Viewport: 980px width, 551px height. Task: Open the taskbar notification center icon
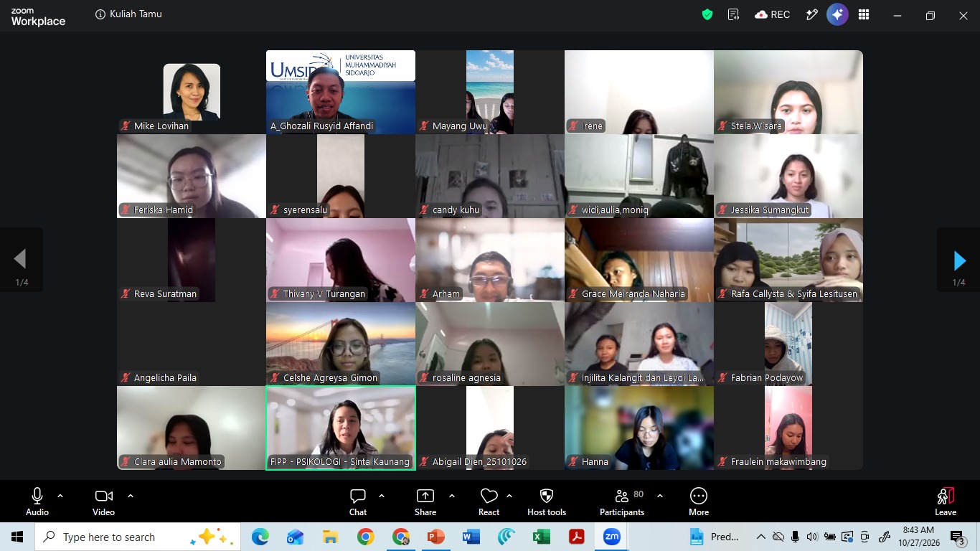pos(958,537)
